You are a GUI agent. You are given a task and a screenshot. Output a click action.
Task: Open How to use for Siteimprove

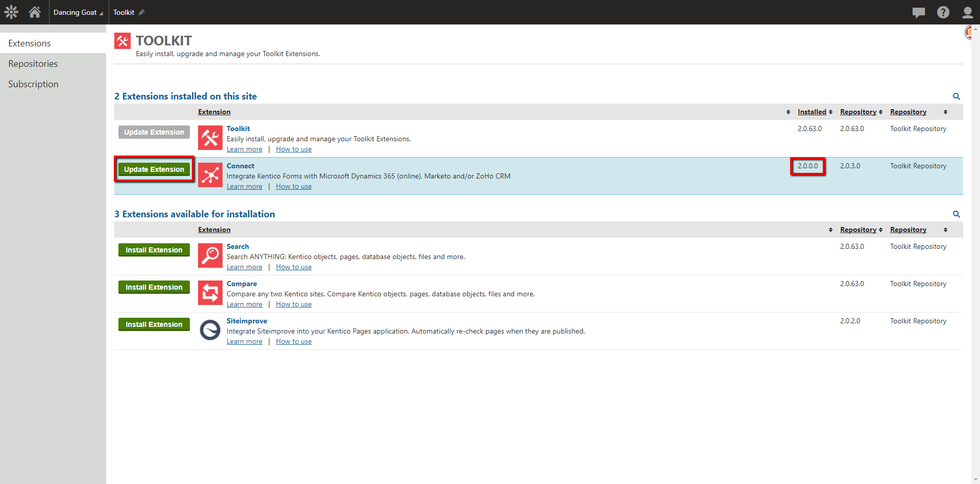click(x=293, y=341)
